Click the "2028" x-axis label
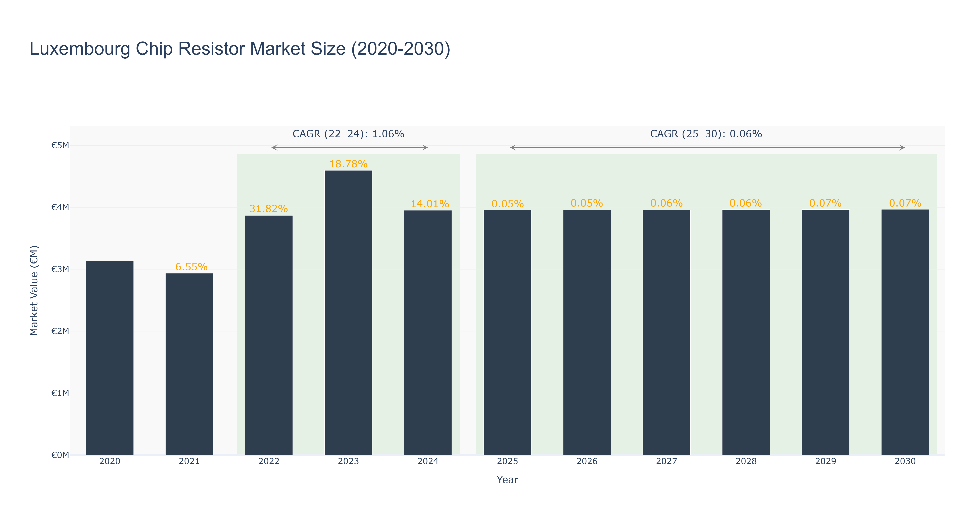The height and width of the screenshot is (525, 980). click(x=746, y=461)
